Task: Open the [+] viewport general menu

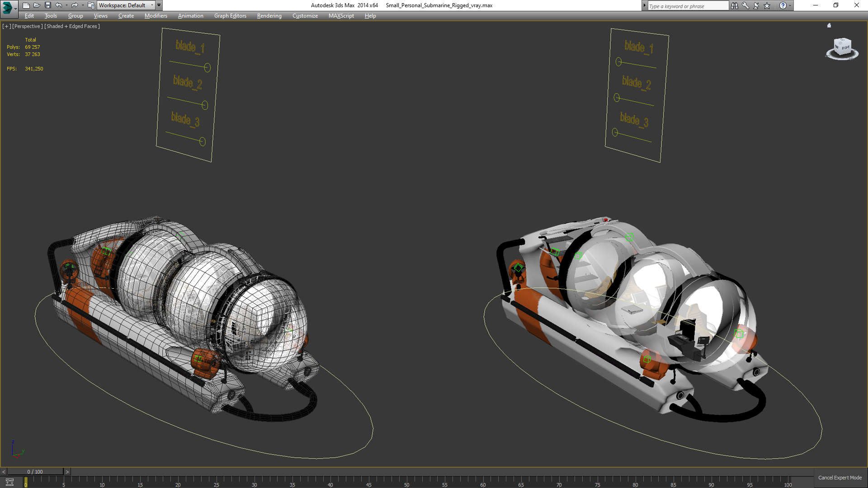Action: click(x=6, y=26)
